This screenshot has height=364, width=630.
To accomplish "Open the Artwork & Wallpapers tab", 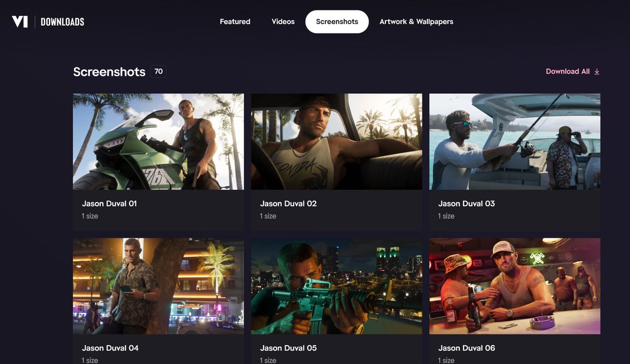I will coord(416,22).
